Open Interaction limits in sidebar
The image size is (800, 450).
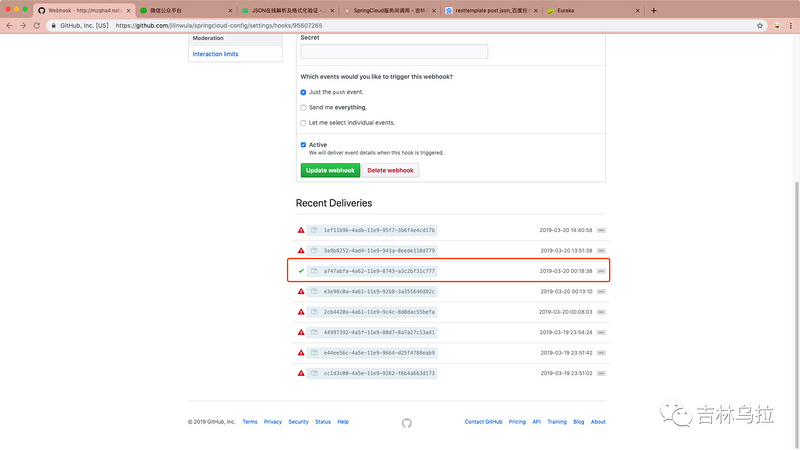coord(215,54)
